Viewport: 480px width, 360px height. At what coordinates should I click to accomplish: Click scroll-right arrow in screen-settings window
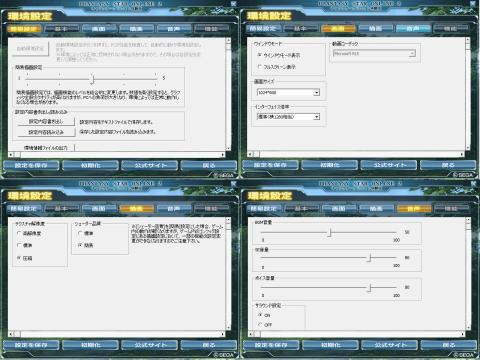click(462, 154)
